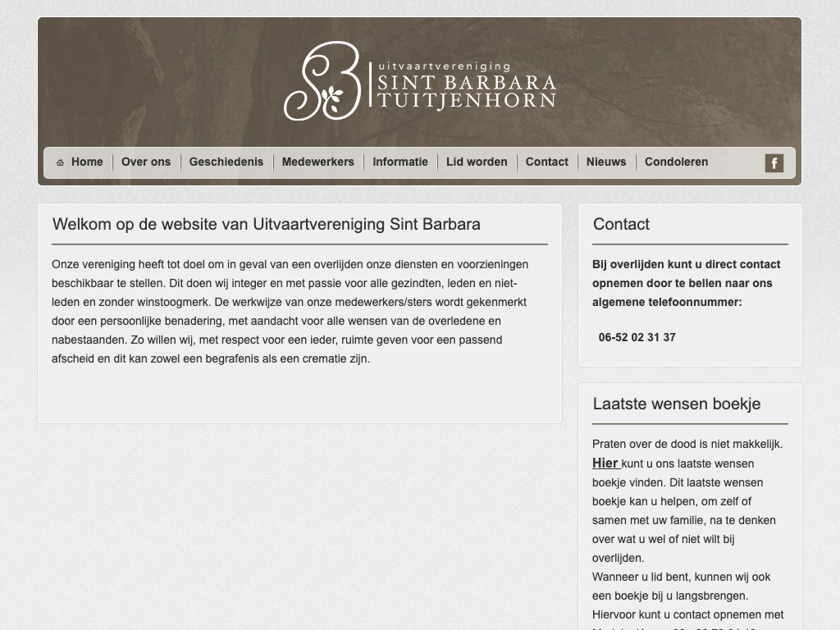The width and height of the screenshot is (840, 630).
Task: Click the Contact sidebar heading
Action: pyautogui.click(x=621, y=224)
